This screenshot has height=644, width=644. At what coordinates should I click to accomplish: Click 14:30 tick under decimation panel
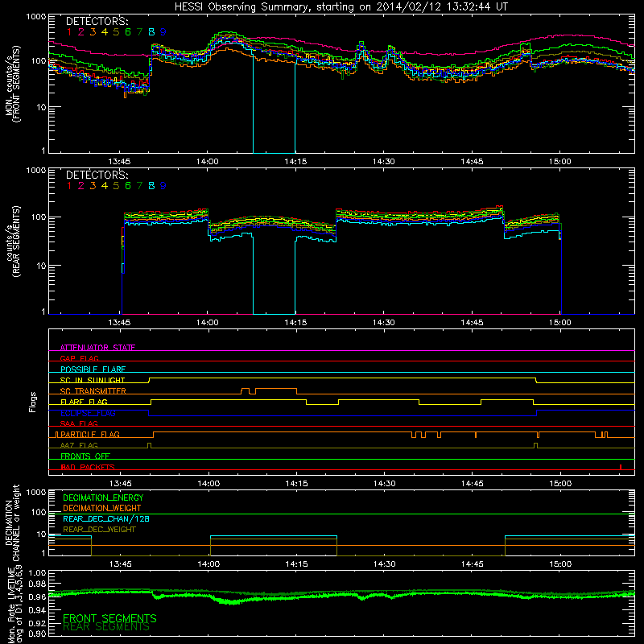[x=385, y=564]
